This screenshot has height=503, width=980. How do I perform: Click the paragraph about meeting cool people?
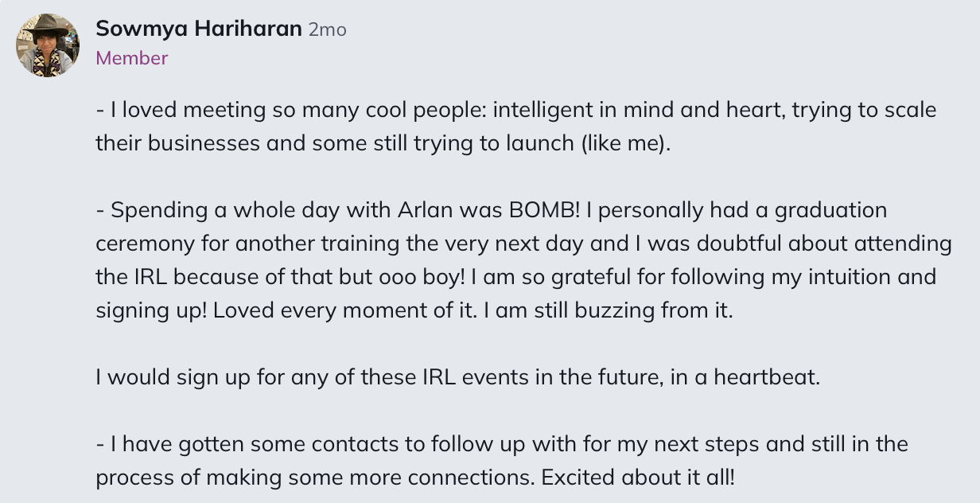pyautogui.click(x=516, y=127)
